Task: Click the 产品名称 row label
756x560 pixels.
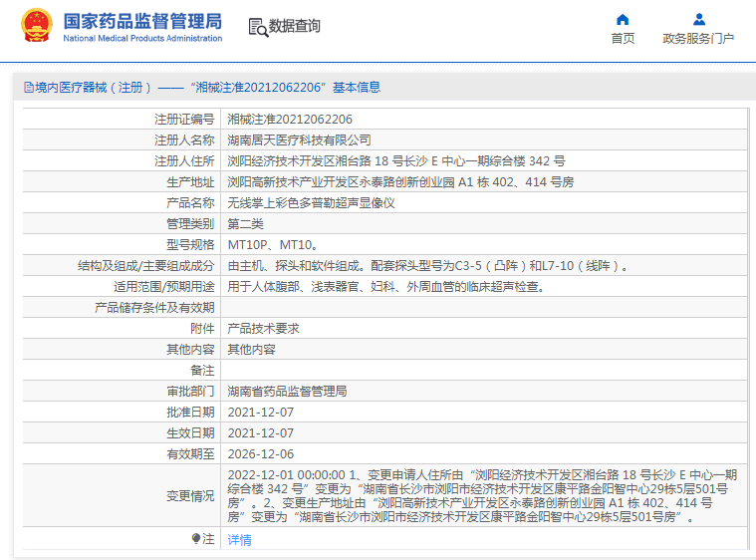Action: coord(190,203)
